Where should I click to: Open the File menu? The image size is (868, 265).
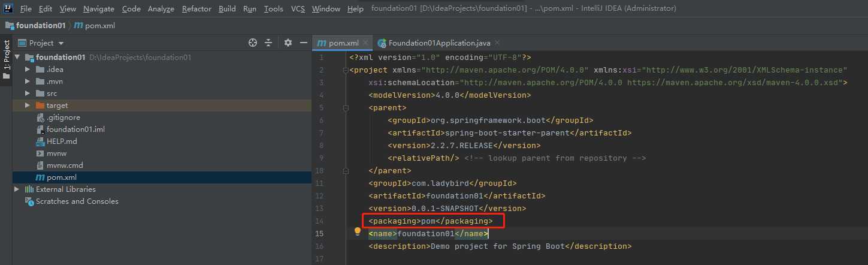point(26,9)
